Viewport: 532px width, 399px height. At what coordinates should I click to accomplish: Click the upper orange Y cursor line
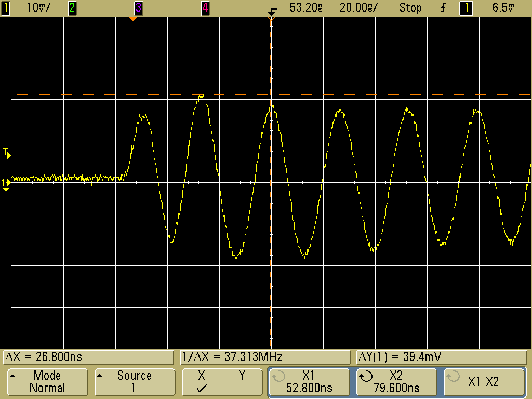coord(273,95)
